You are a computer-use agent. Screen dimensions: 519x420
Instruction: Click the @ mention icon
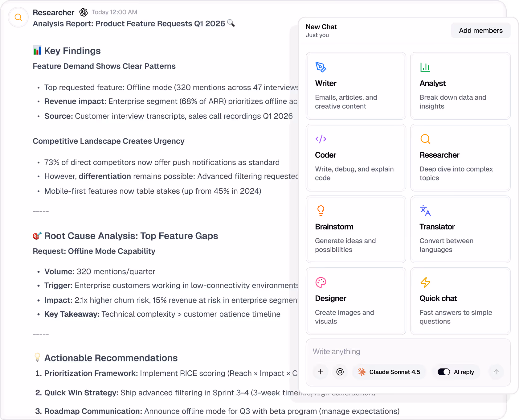340,372
